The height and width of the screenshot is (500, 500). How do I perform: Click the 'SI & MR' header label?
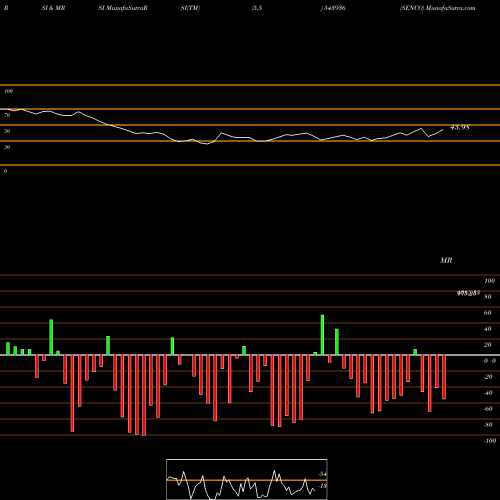point(53,8)
